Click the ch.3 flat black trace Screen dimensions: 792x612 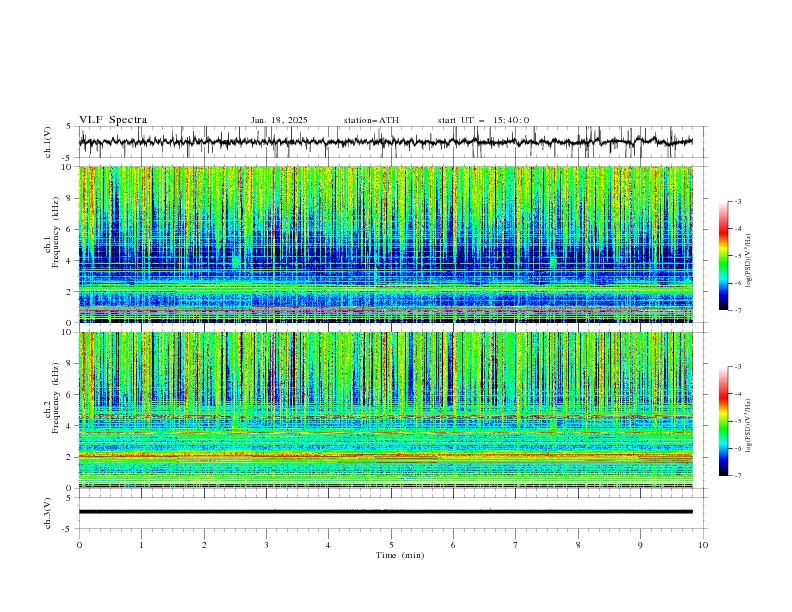pos(386,512)
